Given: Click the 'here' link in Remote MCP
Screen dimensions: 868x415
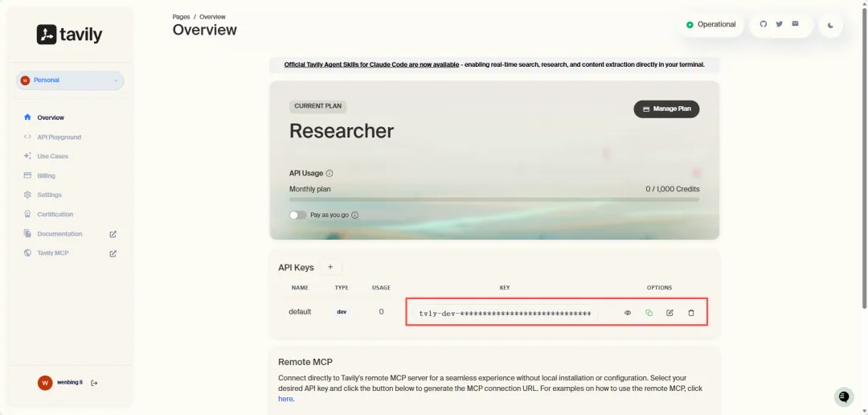Looking at the screenshot, I should coord(285,399).
